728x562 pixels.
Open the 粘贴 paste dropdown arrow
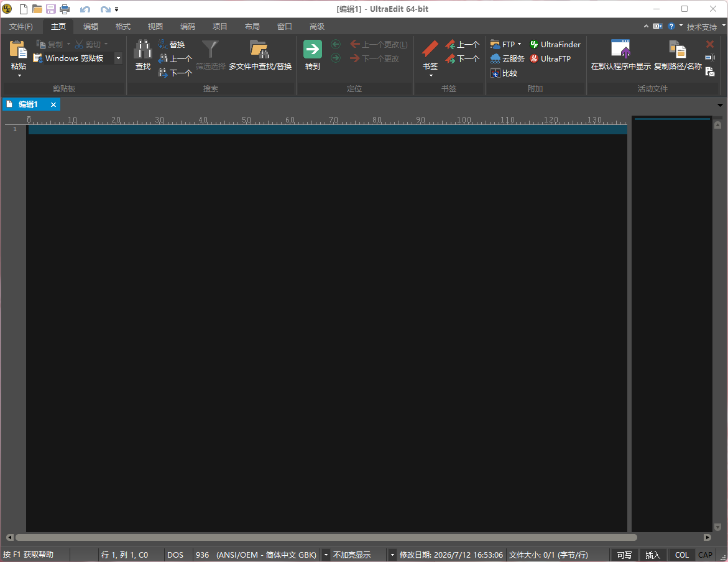pos(19,76)
